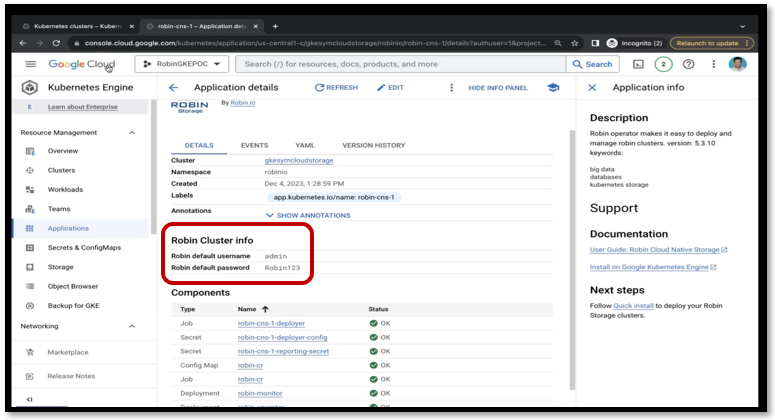Open Overview in the sidebar

(x=63, y=151)
